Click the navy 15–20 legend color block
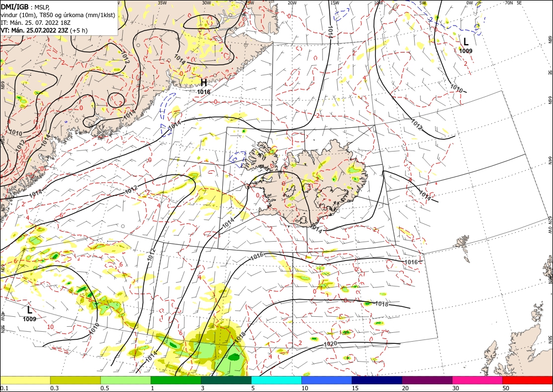The height and width of the screenshot is (392, 553). tap(377, 380)
